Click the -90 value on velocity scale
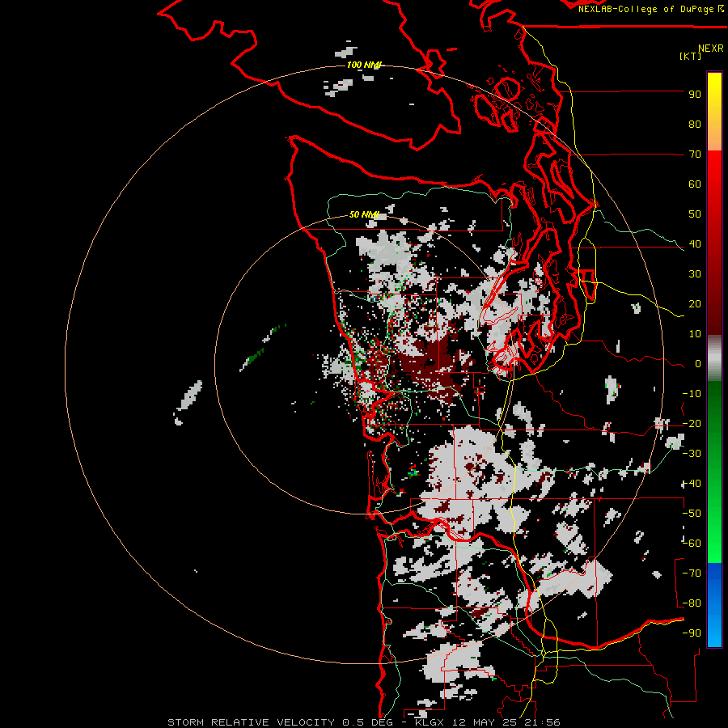The width and height of the screenshot is (728, 728). point(692,633)
